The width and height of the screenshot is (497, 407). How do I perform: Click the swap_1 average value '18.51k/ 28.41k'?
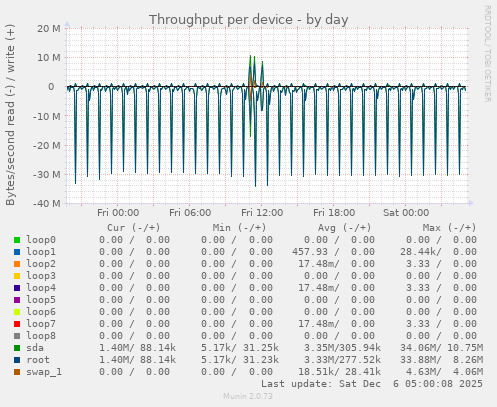(x=339, y=372)
